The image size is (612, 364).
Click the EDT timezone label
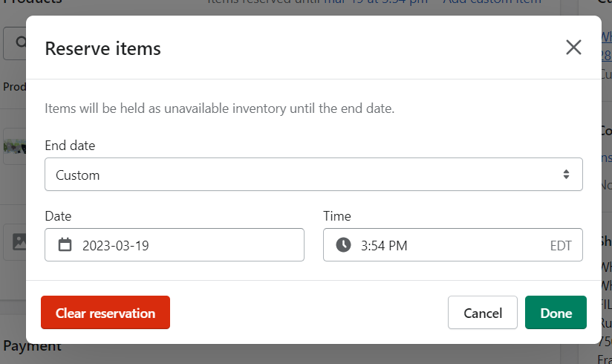(x=561, y=245)
